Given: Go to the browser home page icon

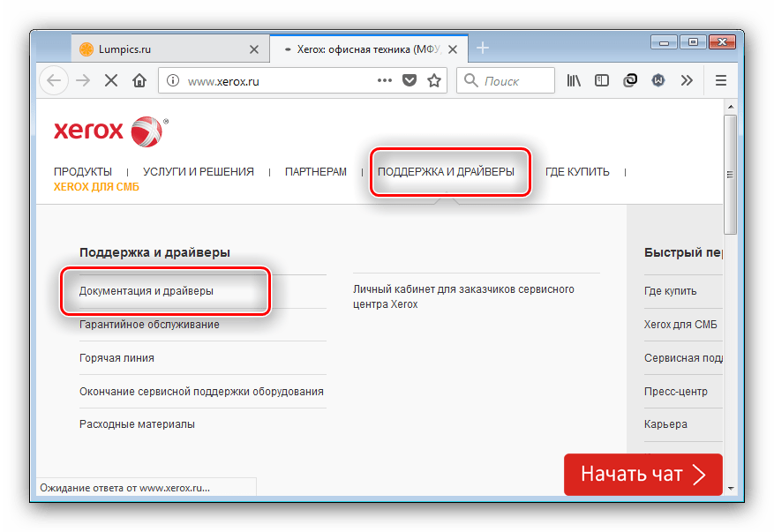Looking at the screenshot, I should point(139,81).
